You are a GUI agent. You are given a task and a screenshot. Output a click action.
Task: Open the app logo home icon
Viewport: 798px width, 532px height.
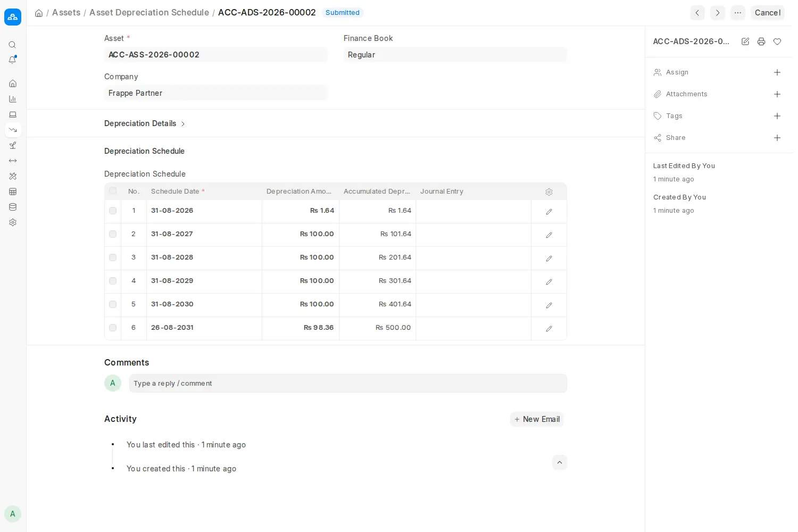[13, 17]
